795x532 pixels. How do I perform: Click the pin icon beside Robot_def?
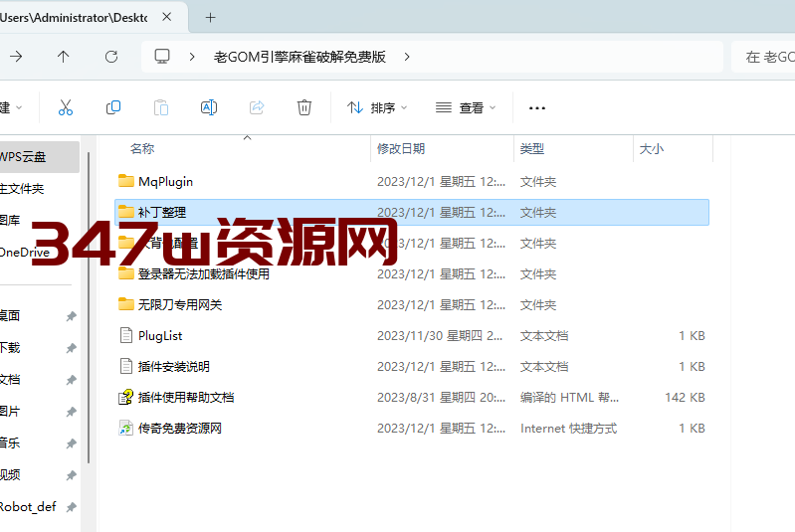[71, 507]
